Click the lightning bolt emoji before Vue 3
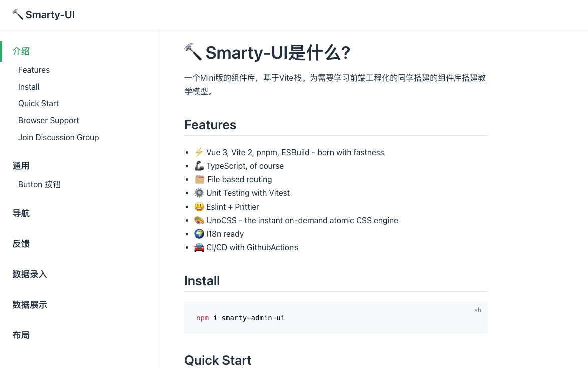 199,152
